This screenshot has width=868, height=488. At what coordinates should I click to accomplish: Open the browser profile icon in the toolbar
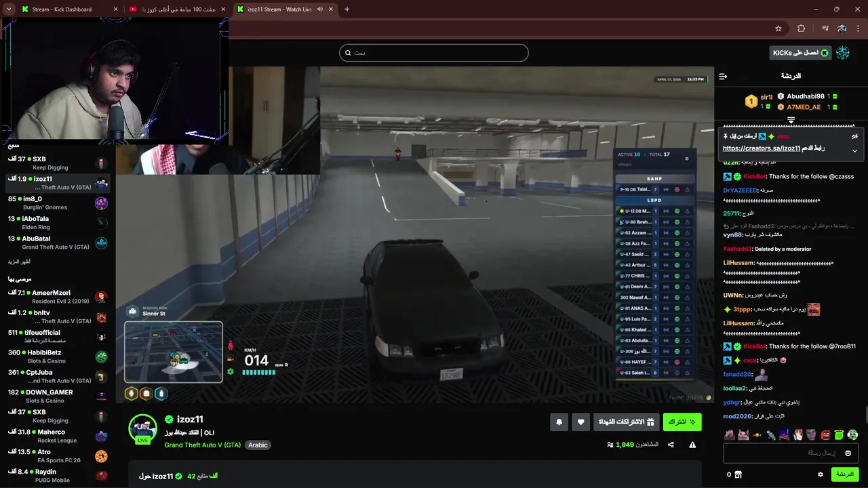(x=842, y=28)
